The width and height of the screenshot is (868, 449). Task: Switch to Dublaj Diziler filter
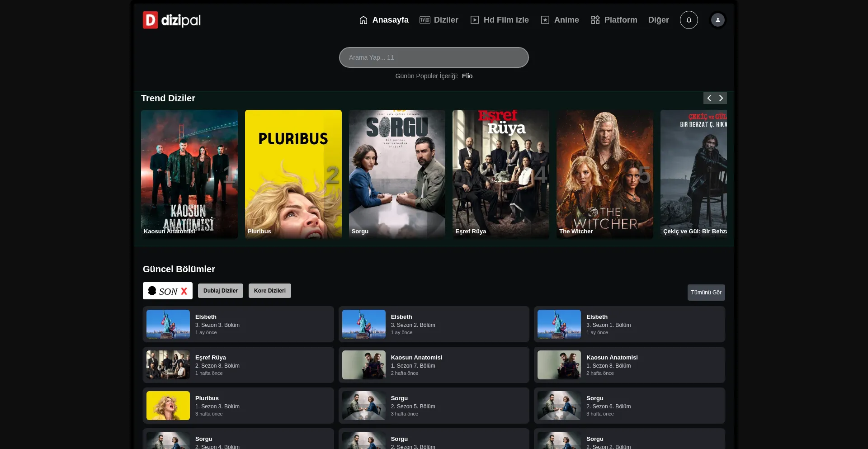coord(221,291)
